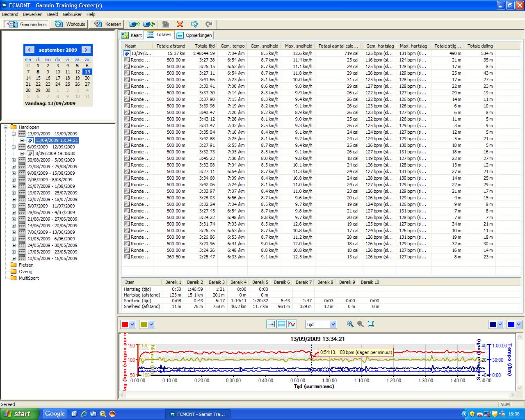The height and width of the screenshot is (420, 525).
Task: Switch to Workouts view
Action: coord(70,24)
